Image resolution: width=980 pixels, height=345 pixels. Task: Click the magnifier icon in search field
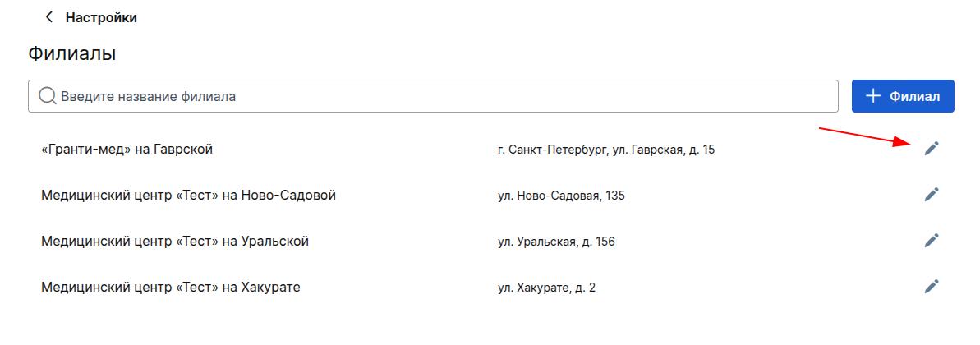click(48, 95)
